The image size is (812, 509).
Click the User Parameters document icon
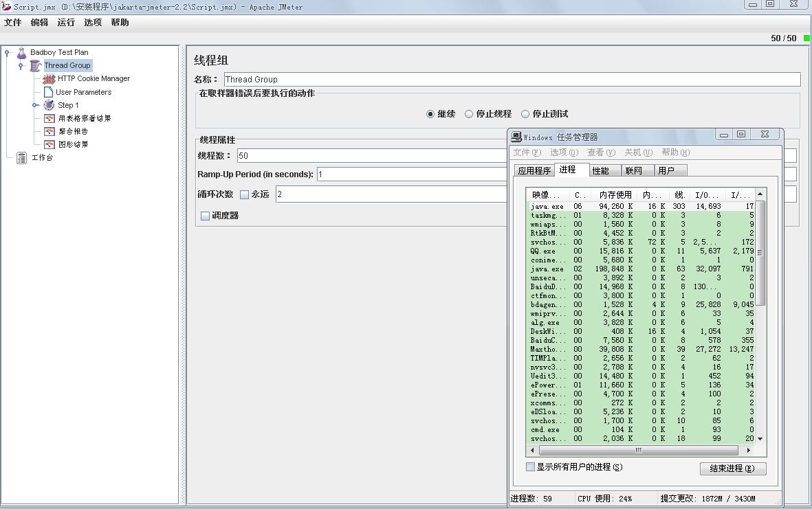(x=48, y=92)
